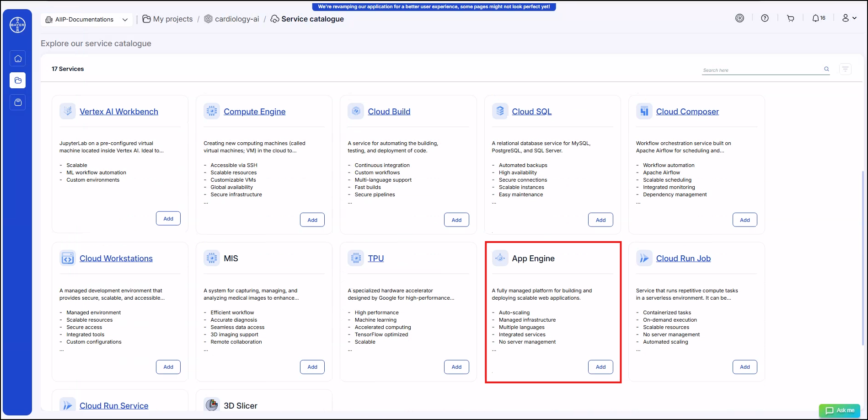Click the Cloud Workstations service icon
Image resolution: width=868 pixels, height=420 pixels.
(68, 258)
